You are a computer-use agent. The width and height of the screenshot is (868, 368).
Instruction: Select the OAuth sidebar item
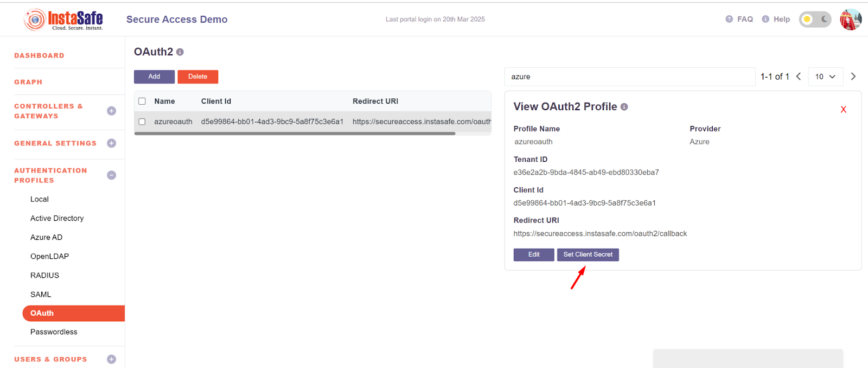pyautogui.click(x=74, y=313)
